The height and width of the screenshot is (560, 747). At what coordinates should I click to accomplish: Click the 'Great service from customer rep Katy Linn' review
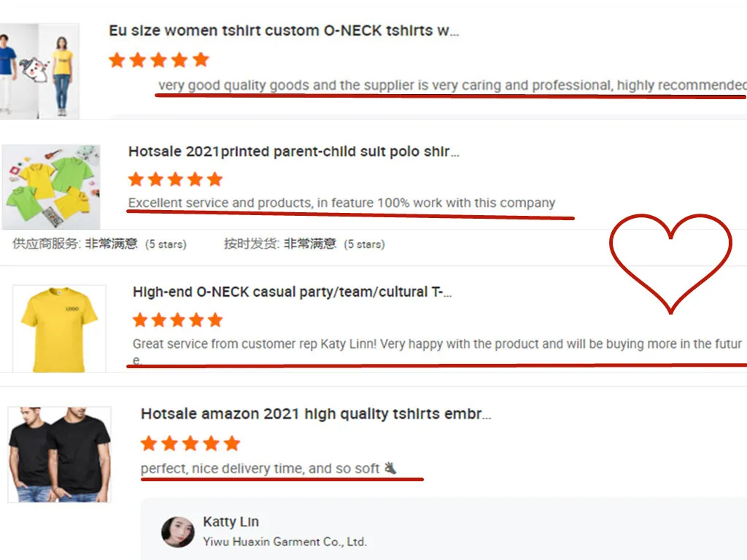[437, 351]
